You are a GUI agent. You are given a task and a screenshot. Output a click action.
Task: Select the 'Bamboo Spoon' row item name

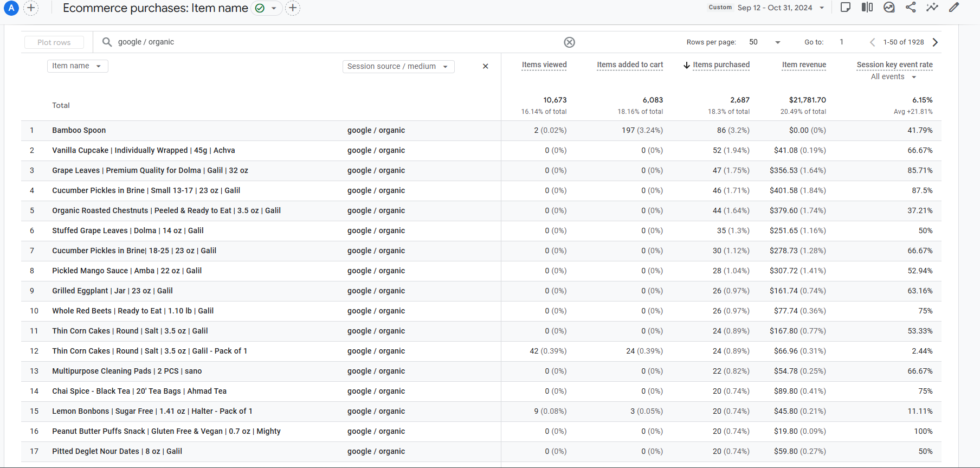(x=79, y=131)
